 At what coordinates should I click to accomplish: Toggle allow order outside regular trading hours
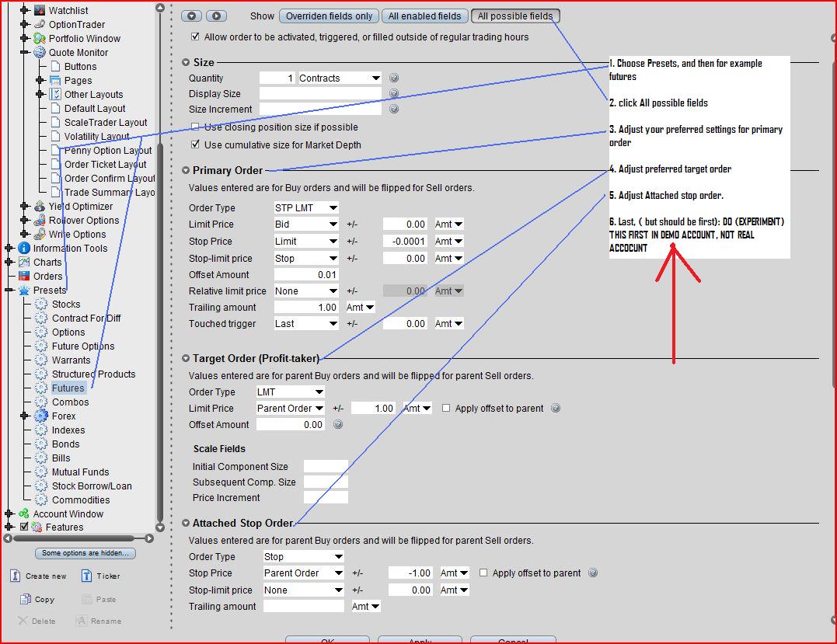tap(195, 37)
